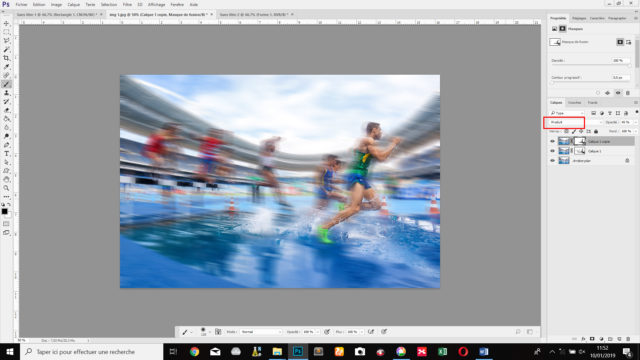The width and height of the screenshot is (640, 360).
Task: Open the brush Mode Normal dropdown
Action: [260, 332]
